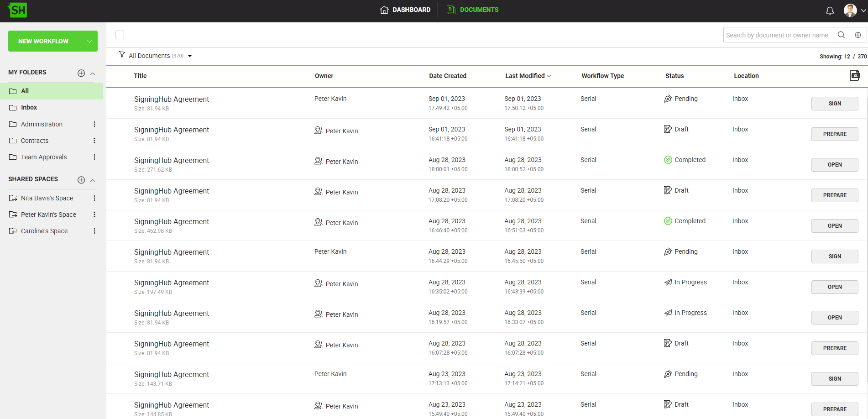Image resolution: width=868 pixels, height=419 pixels.
Task: Click the export to Excel icon
Action: (855, 76)
